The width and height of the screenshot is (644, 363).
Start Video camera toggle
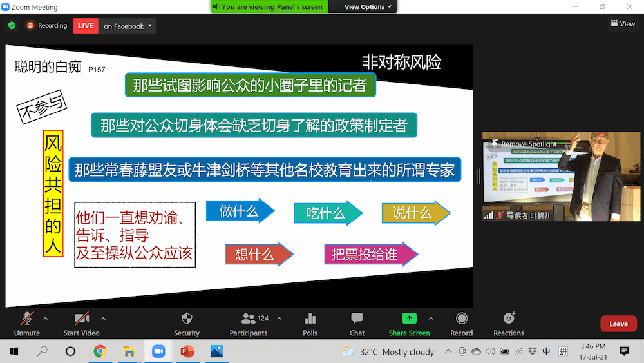coord(81,319)
